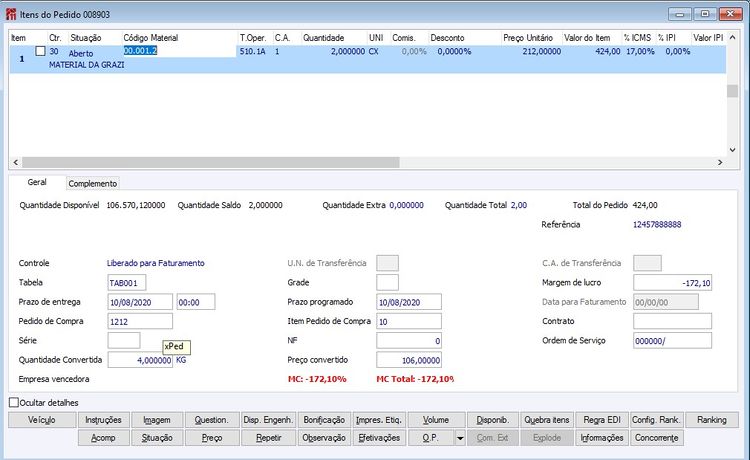Click the Liberado para Faturamento text

tap(155, 263)
